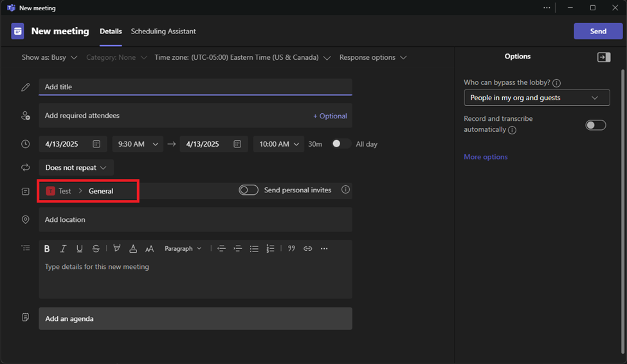
Task: Click the info icon next to bypass the lobby
Action: [x=556, y=83]
